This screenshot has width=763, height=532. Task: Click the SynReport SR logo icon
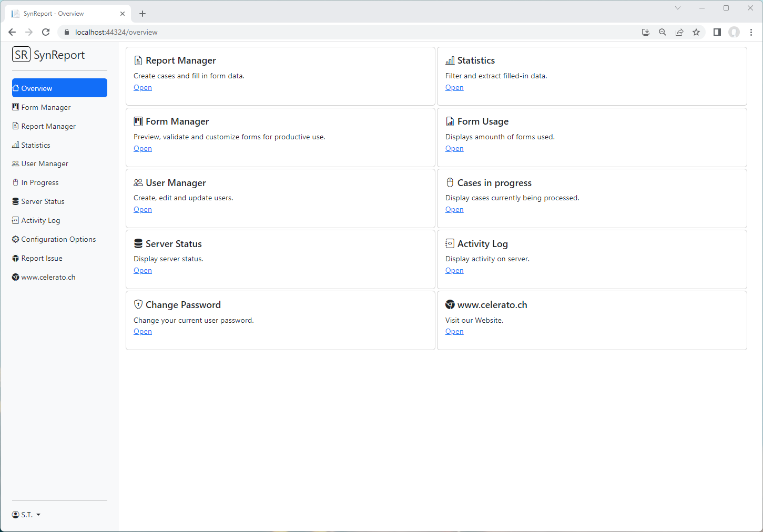(21, 55)
